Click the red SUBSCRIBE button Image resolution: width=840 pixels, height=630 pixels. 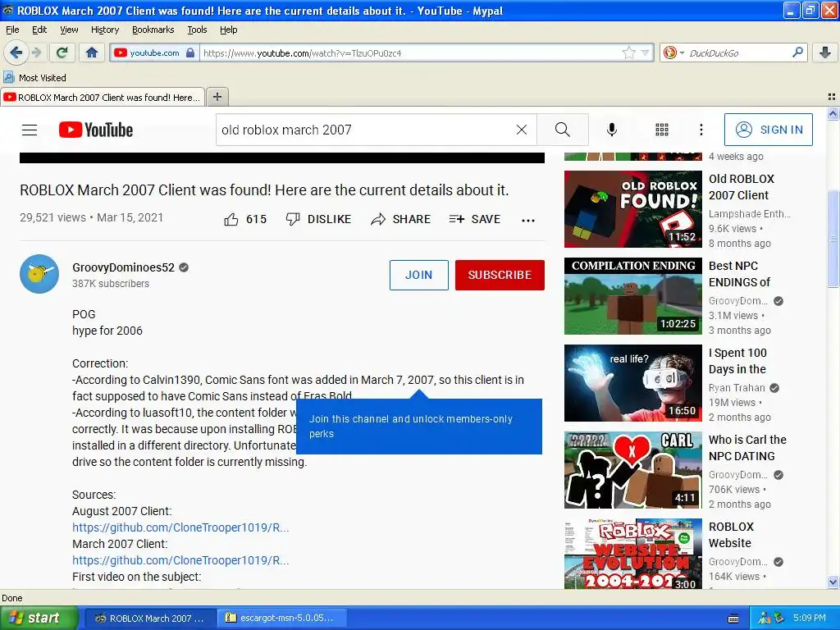500,275
